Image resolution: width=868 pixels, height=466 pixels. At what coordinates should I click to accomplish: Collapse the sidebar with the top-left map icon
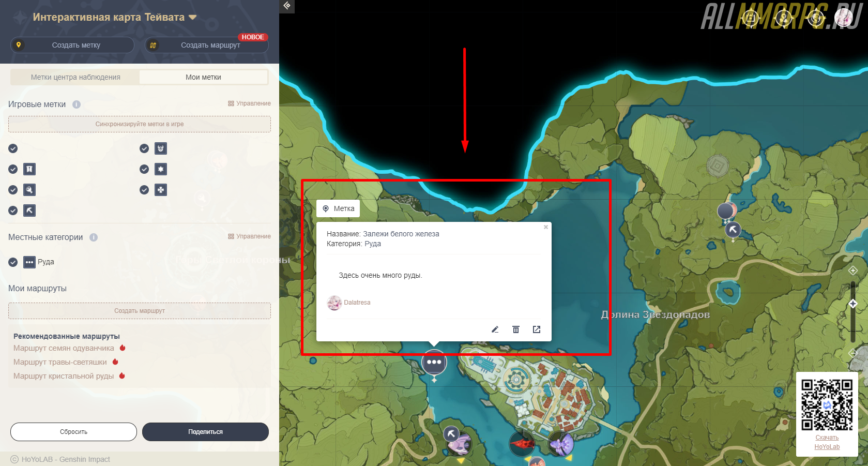click(x=287, y=6)
